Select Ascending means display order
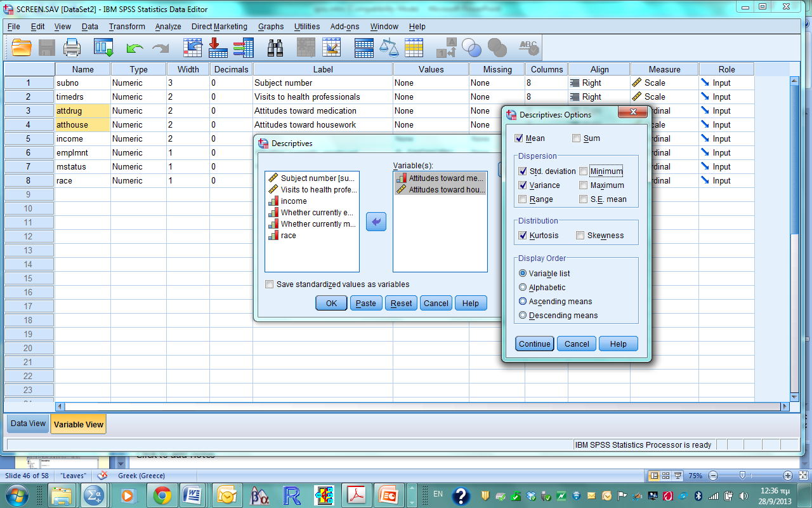Image resolution: width=812 pixels, height=508 pixels. [x=523, y=302]
